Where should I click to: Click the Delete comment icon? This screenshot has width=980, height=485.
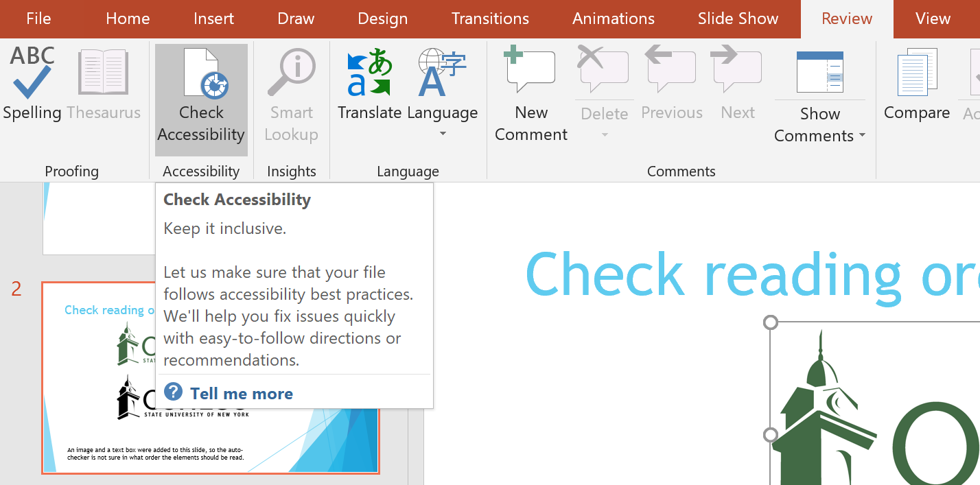tap(604, 69)
